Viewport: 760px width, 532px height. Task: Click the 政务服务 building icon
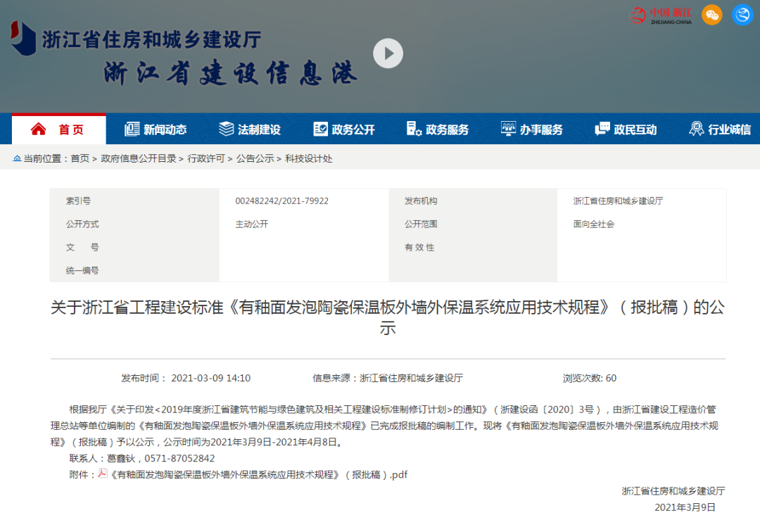click(412, 129)
